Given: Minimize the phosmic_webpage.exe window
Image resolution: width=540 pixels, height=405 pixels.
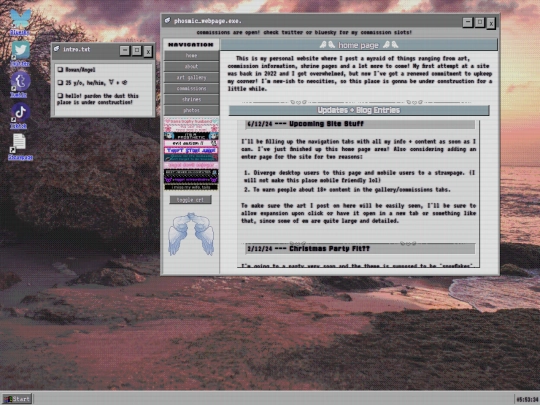Looking at the screenshot, I should pos(467,22).
